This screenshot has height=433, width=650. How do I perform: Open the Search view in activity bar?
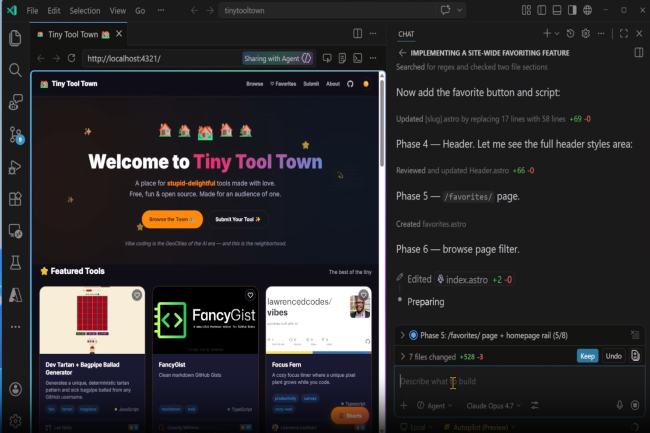click(x=15, y=71)
